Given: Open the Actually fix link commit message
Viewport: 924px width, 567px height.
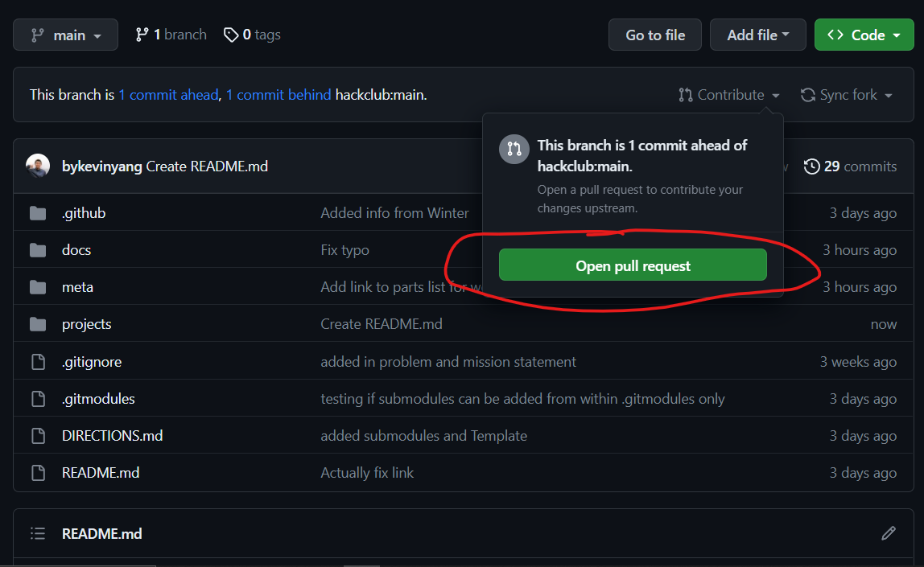Looking at the screenshot, I should pos(367,473).
